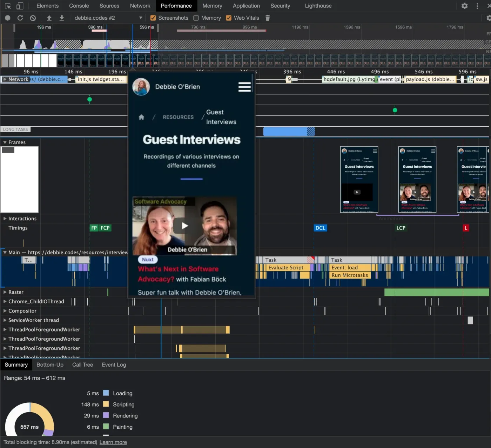The image size is (491, 448).
Task: Click the reload and profile icon
Action: tap(20, 18)
